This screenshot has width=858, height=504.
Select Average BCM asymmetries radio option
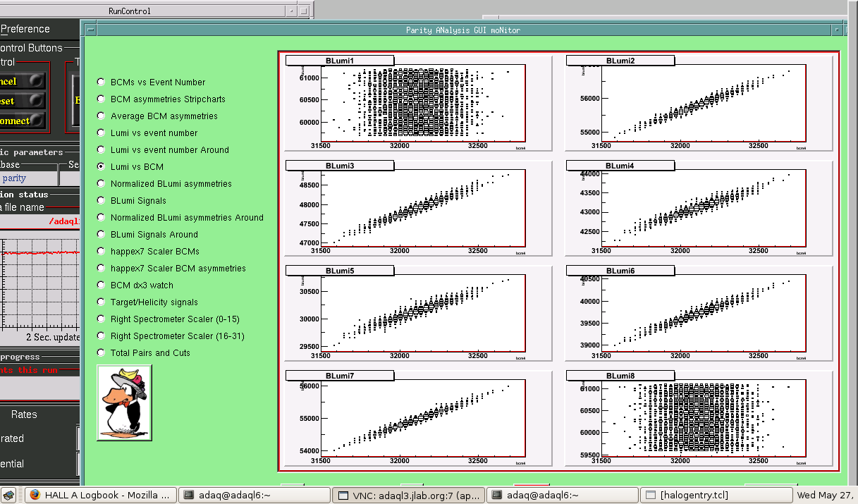tap(101, 116)
